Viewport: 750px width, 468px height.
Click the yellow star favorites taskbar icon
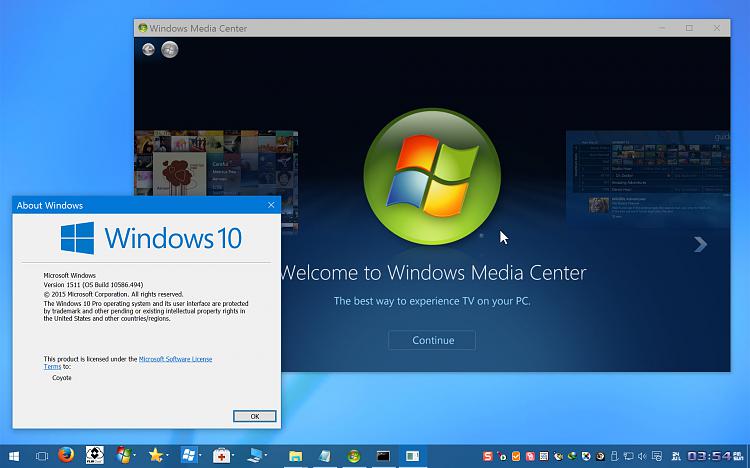(155, 455)
